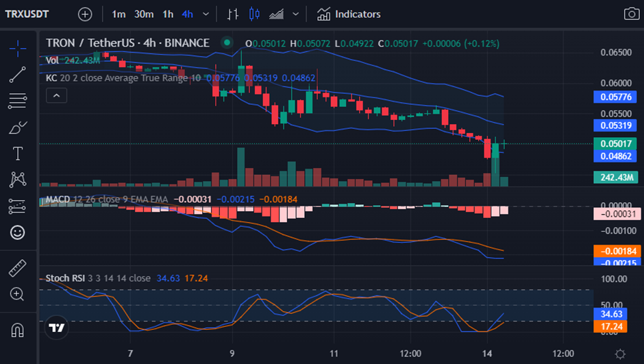Switch to bar chart style
This screenshot has width=644, height=364.
[233, 14]
